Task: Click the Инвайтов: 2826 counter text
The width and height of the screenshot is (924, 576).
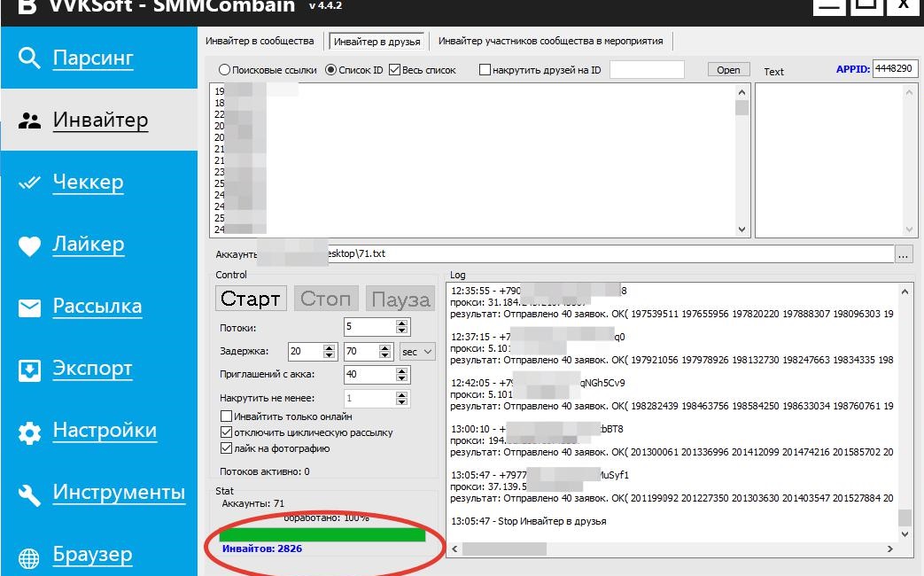Action: [262, 549]
